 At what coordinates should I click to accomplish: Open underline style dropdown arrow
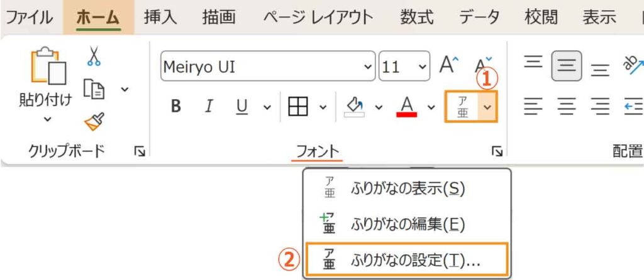[x=267, y=107]
